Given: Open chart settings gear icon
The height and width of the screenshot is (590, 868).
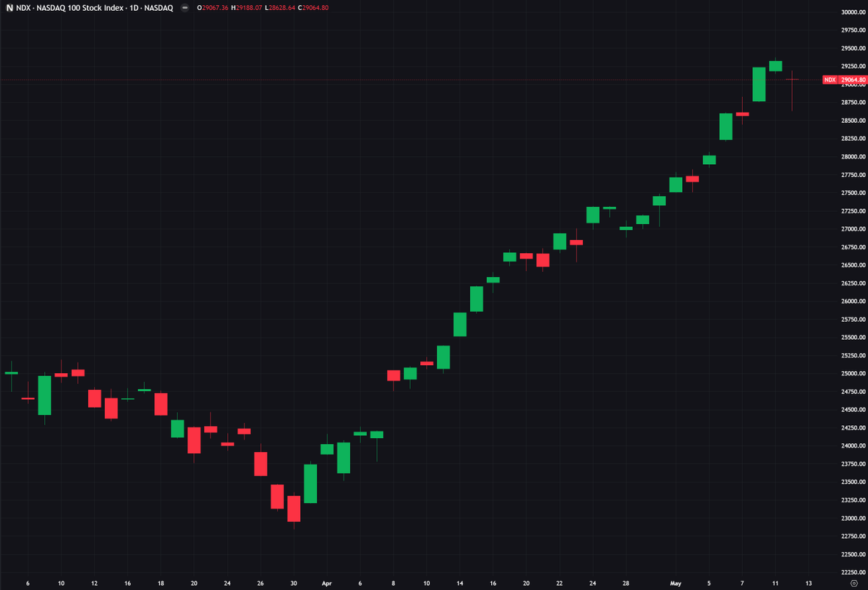Looking at the screenshot, I should (x=854, y=583).
